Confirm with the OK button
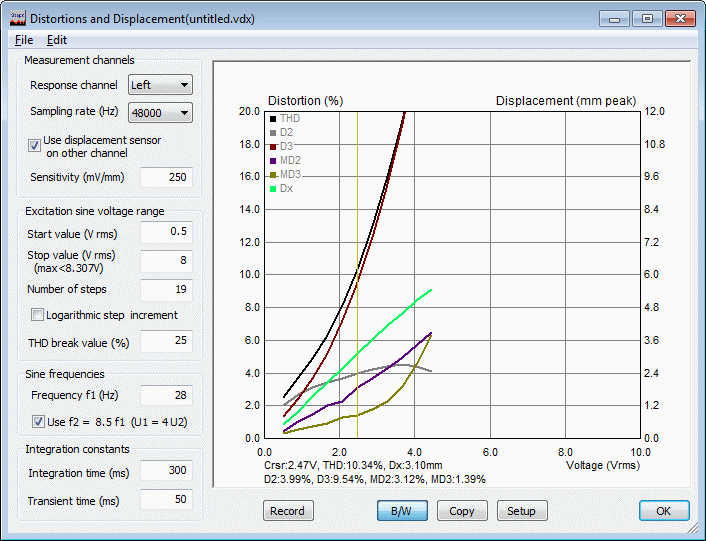 point(664,511)
